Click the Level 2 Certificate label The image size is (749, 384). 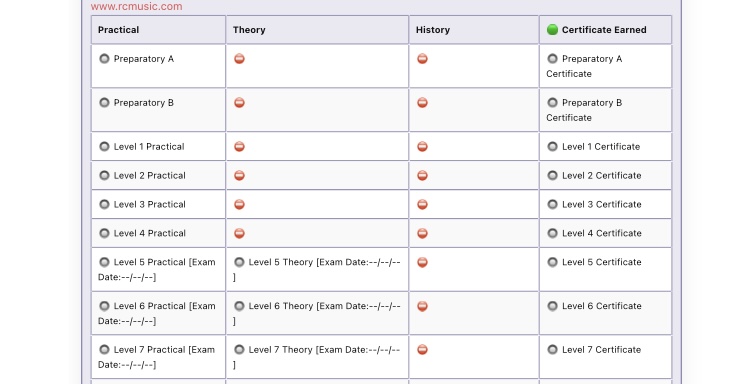(x=602, y=176)
